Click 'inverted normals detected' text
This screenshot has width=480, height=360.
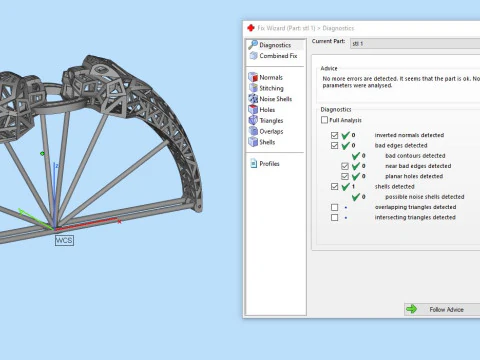pos(409,135)
